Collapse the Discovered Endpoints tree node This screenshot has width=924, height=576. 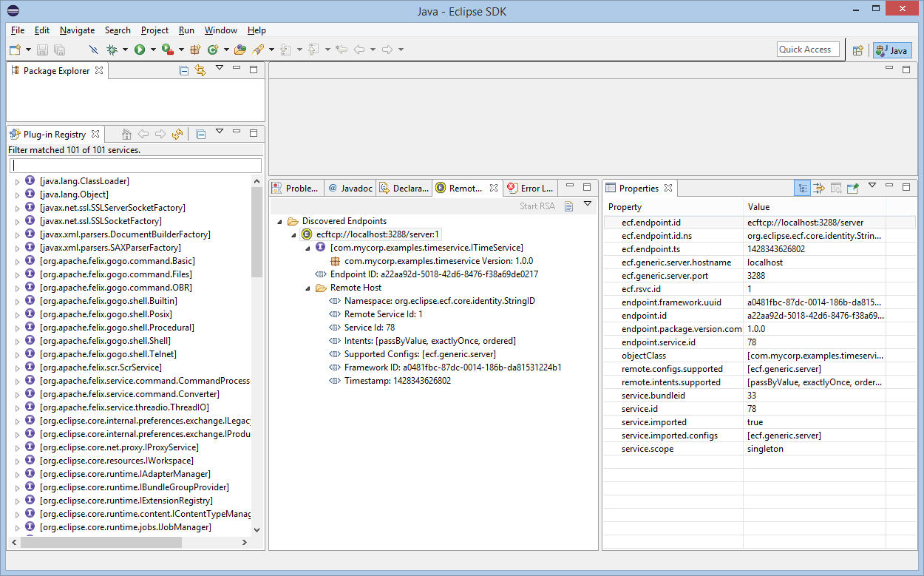(279, 221)
